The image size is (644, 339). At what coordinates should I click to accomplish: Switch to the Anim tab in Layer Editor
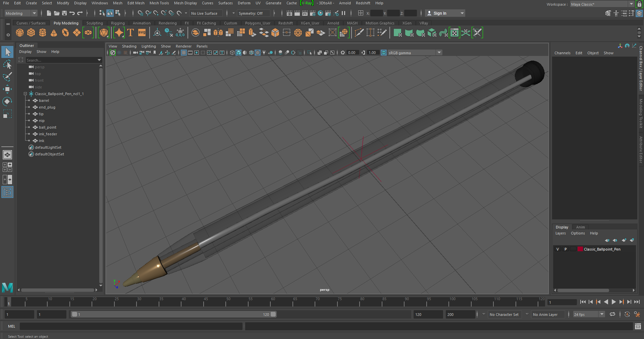coord(580,227)
